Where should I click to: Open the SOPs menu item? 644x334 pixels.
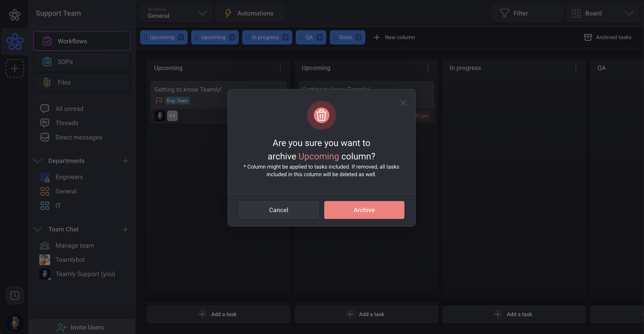click(x=82, y=62)
